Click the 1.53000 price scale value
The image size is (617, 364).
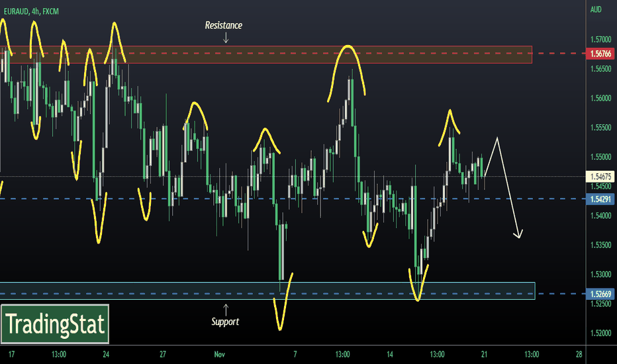tap(601, 274)
